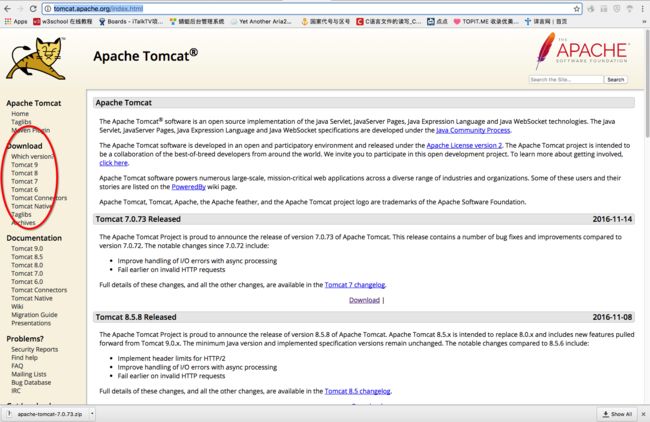Close the downloads bar
Image resolution: width=650 pixels, height=422 pixels.
[643, 414]
